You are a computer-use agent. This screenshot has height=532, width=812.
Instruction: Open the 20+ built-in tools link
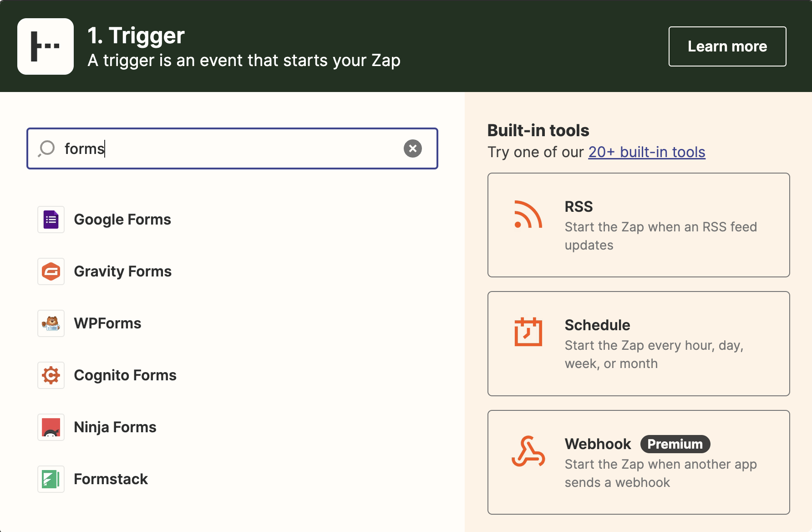click(x=646, y=152)
